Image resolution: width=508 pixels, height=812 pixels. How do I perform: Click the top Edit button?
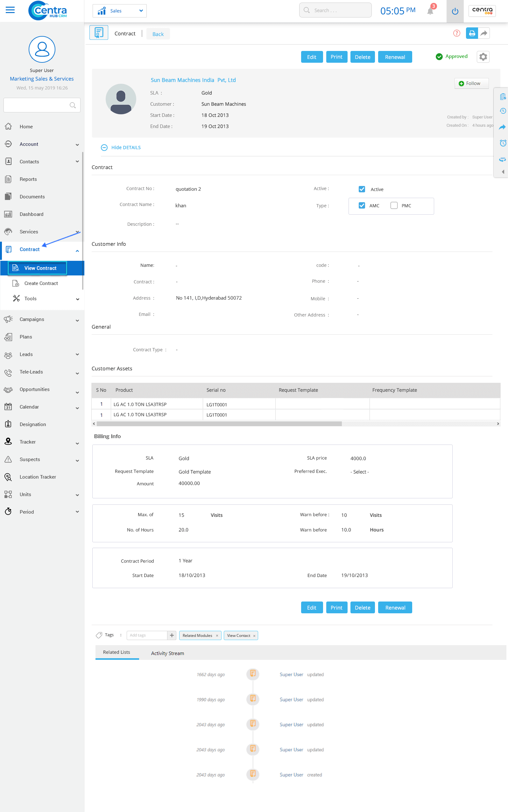coord(312,57)
